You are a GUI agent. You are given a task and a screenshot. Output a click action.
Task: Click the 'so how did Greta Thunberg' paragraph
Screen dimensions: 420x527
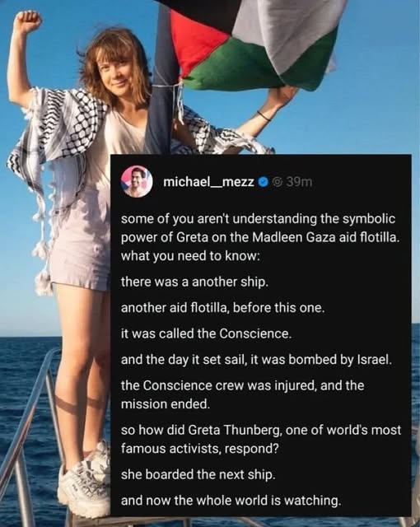(x=261, y=439)
